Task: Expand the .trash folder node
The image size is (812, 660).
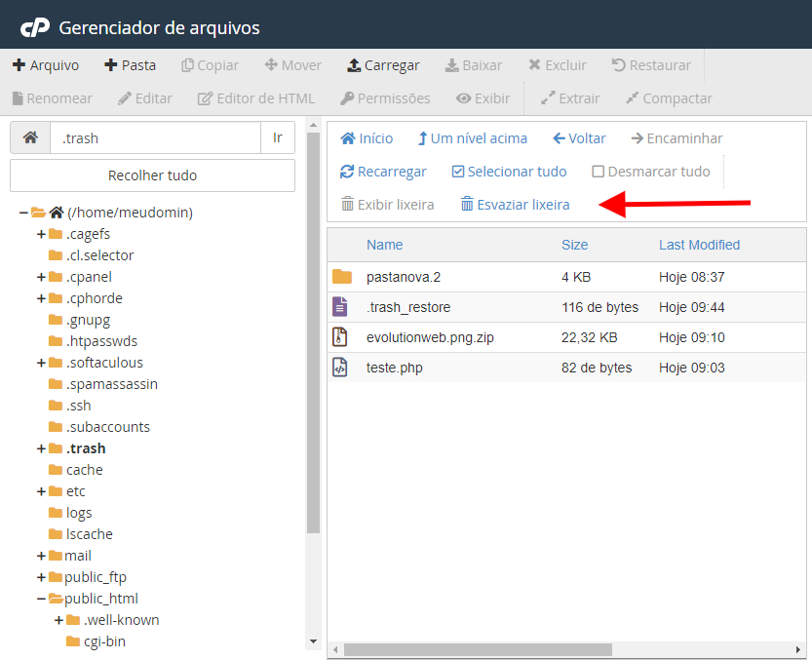Action: coord(41,448)
